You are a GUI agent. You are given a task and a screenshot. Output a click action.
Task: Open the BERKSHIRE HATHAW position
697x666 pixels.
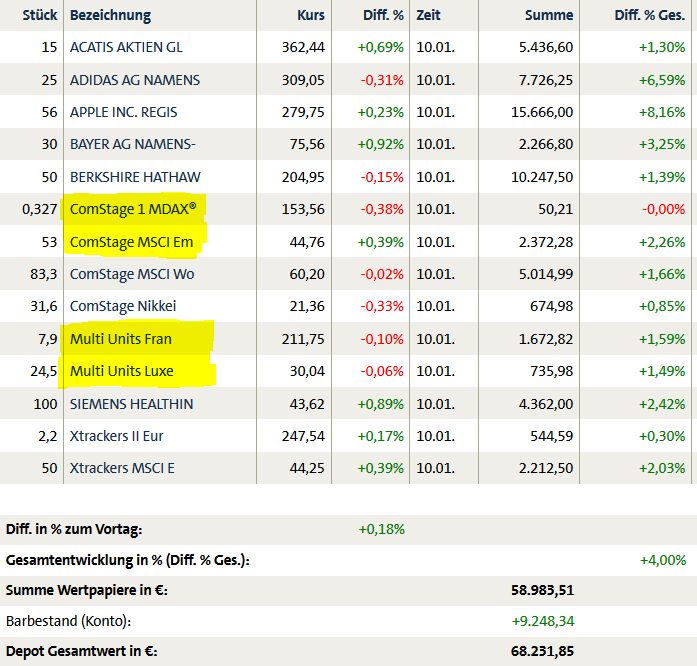[x=135, y=177]
